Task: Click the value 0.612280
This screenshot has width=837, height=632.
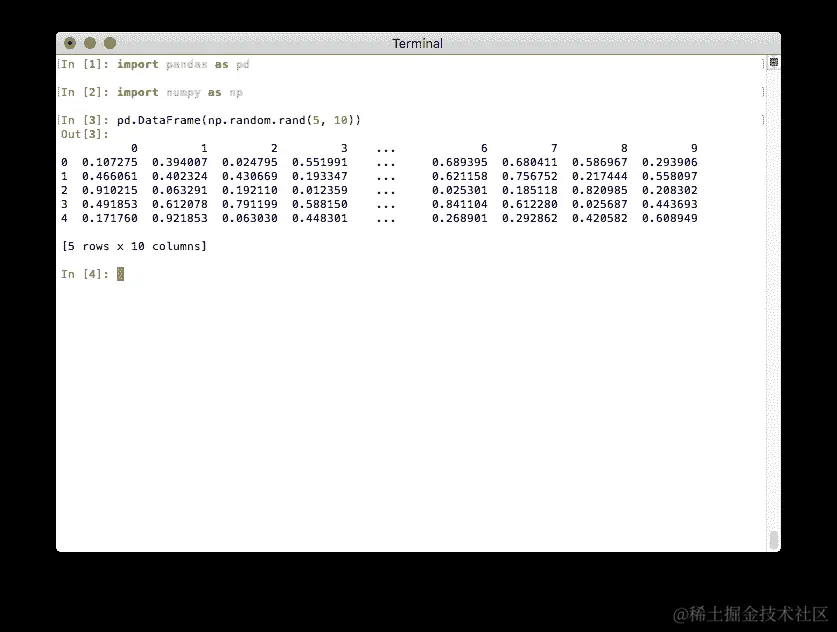Action: coord(530,204)
